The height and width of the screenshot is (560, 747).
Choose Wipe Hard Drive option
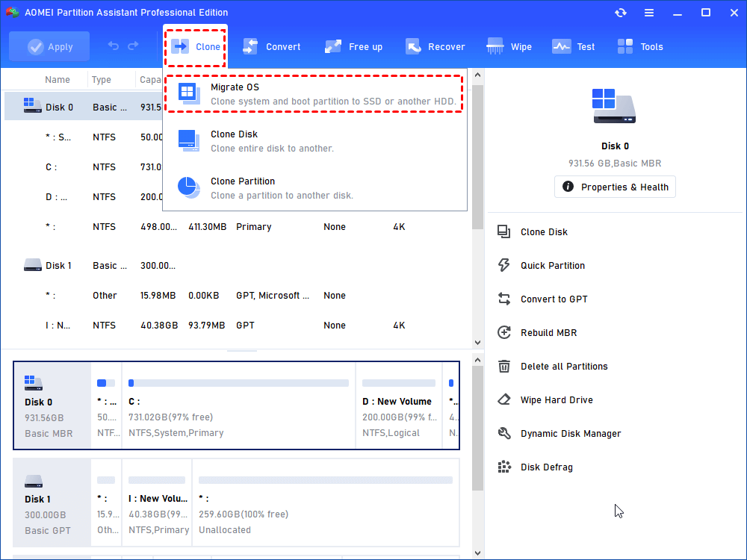point(557,400)
